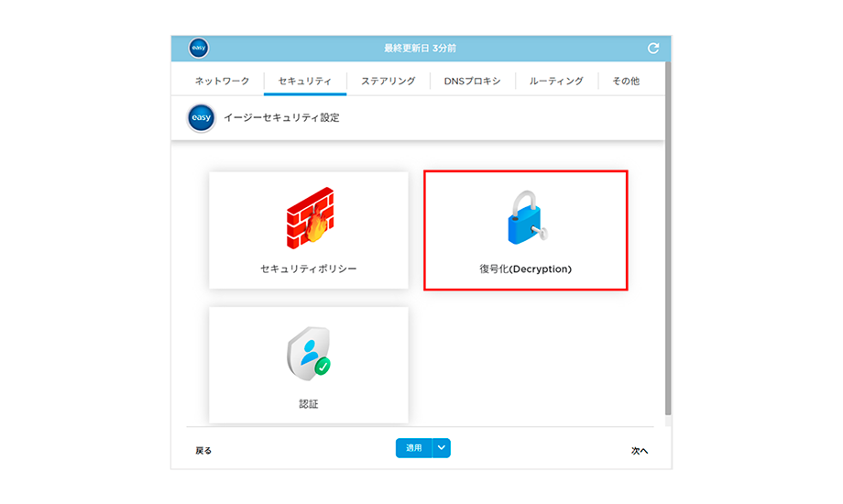Viewport: 843px width, 504px height.
Task: Go to the DNSプロキシ tab
Action: point(472,82)
